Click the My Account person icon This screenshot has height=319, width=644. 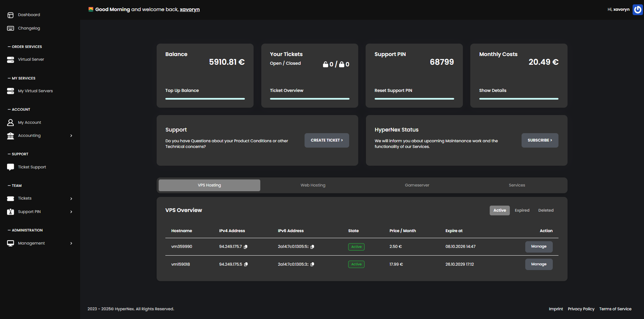point(10,122)
